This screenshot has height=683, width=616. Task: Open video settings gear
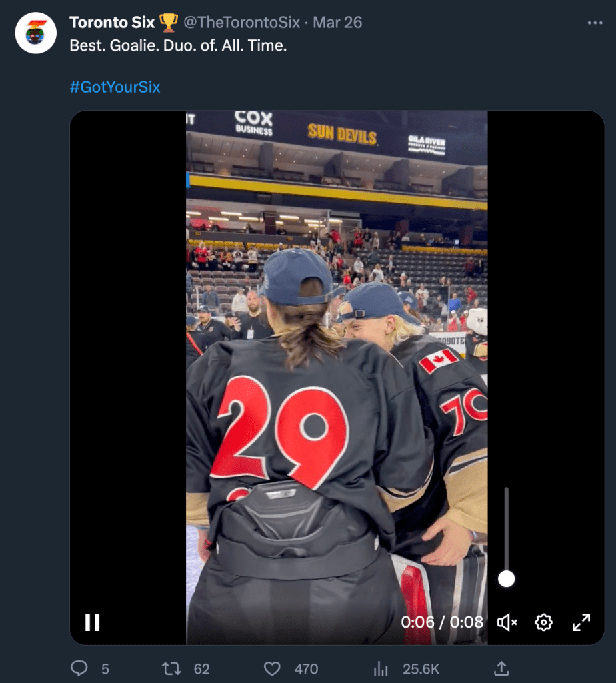point(543,622)
